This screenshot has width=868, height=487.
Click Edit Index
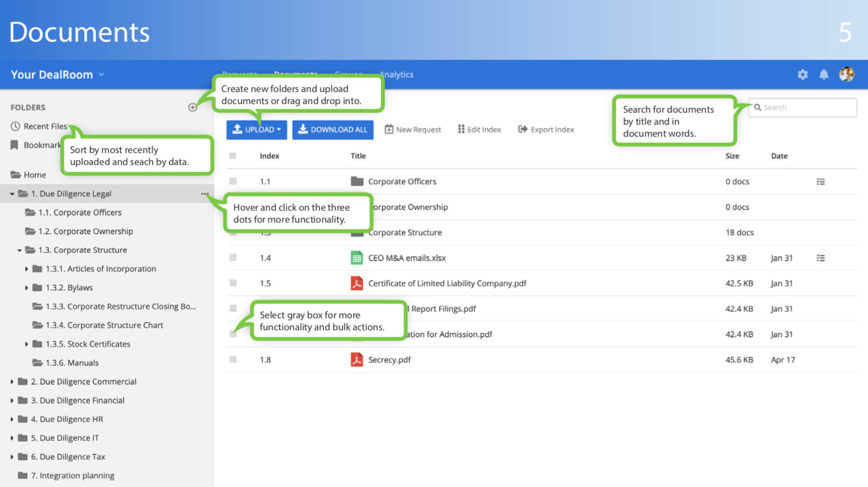coord(479,130)
